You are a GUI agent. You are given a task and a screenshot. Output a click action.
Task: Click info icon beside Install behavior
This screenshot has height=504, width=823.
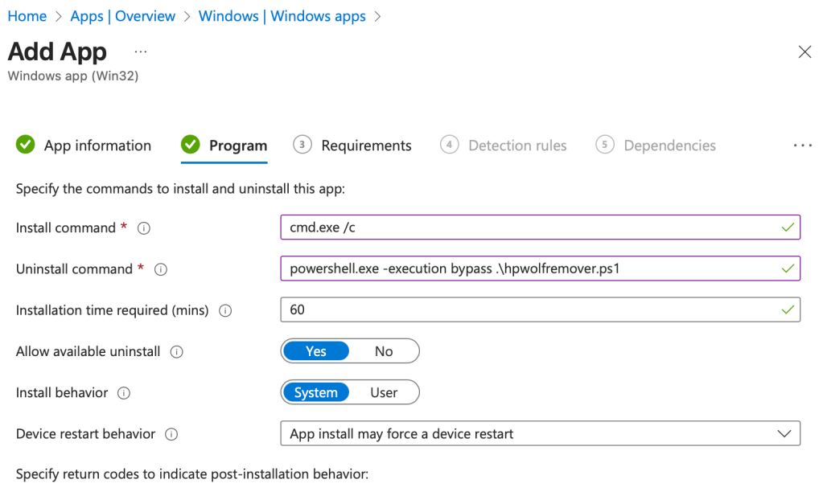pos(124,393)
